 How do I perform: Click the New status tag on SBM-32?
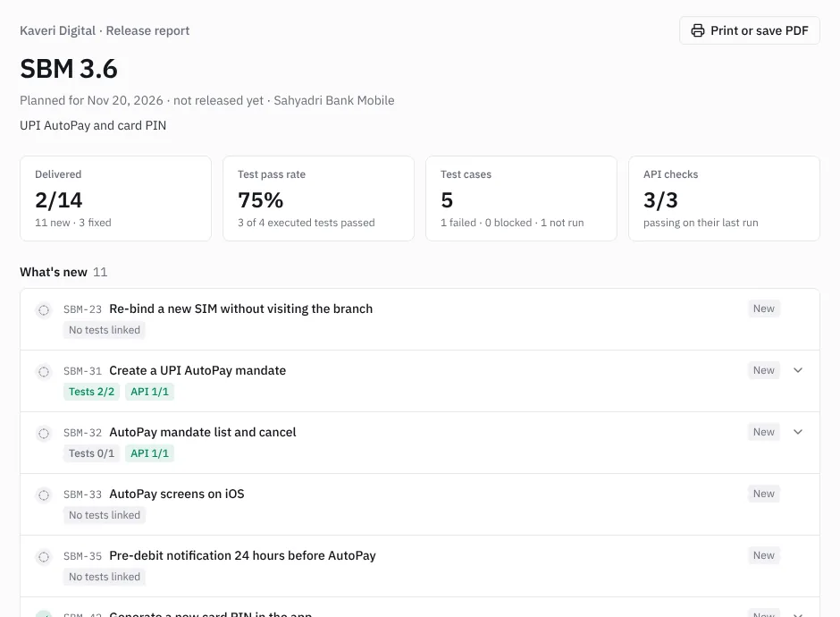(764, 432)
